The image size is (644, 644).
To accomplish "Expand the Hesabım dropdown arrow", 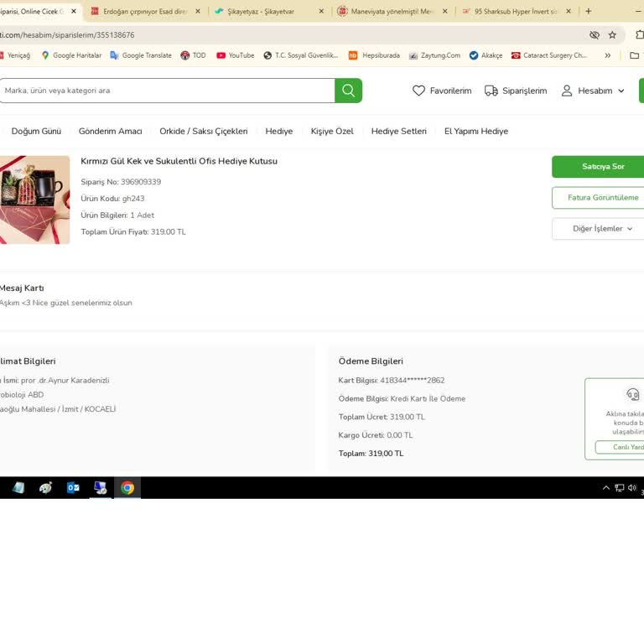I will 621,91.
